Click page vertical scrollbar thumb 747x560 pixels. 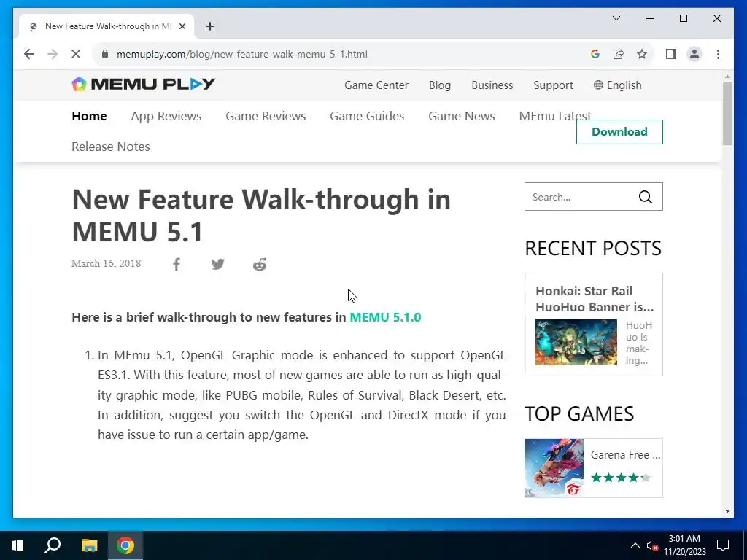pyautogui.click(x=727, y=114)
